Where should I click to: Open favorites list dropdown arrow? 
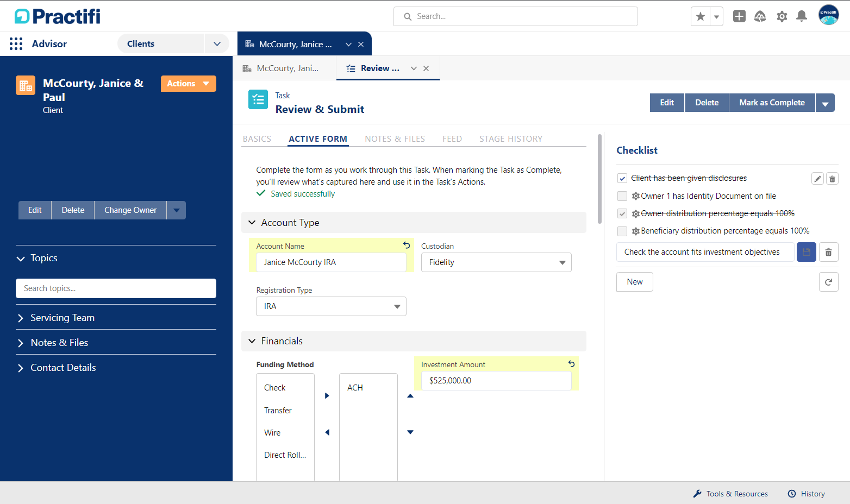point(717,16)
